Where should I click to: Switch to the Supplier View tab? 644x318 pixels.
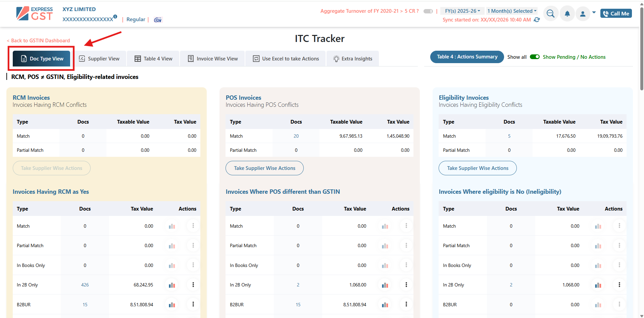(x=100, y=59)
